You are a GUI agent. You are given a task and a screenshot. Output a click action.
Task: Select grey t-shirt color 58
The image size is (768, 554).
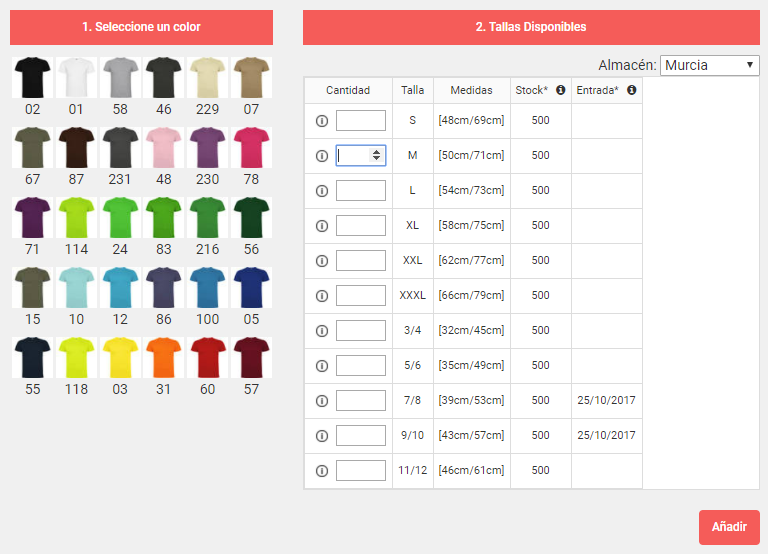[x=120, y=77]
